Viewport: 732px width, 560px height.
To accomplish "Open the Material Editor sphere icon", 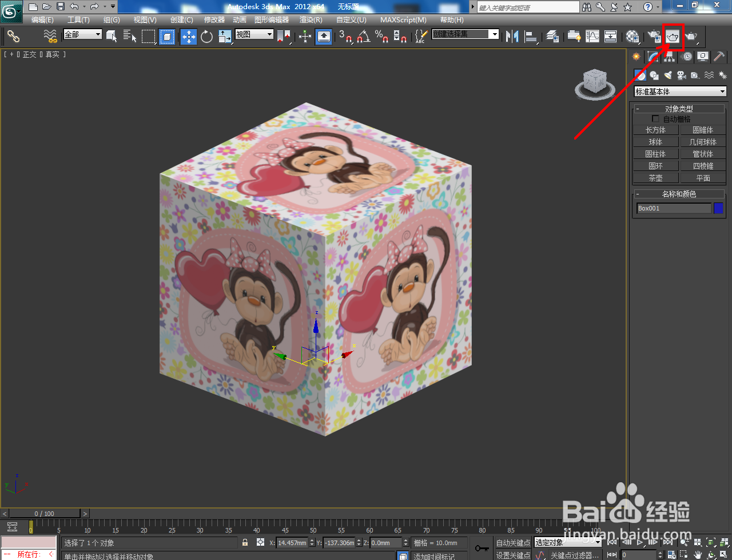I will click(632, 37).
